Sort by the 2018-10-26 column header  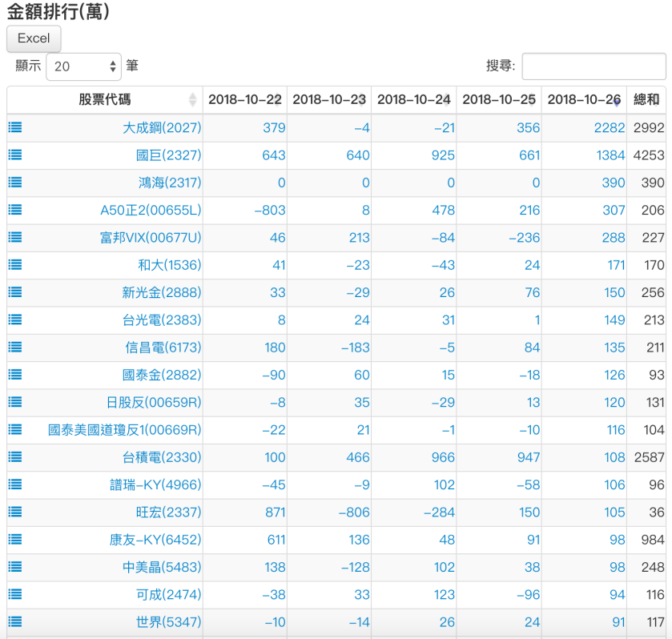(583, 99)
